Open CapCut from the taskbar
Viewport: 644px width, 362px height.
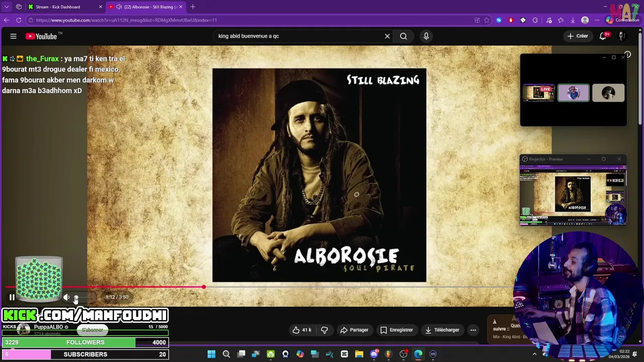tap(344, 354)
